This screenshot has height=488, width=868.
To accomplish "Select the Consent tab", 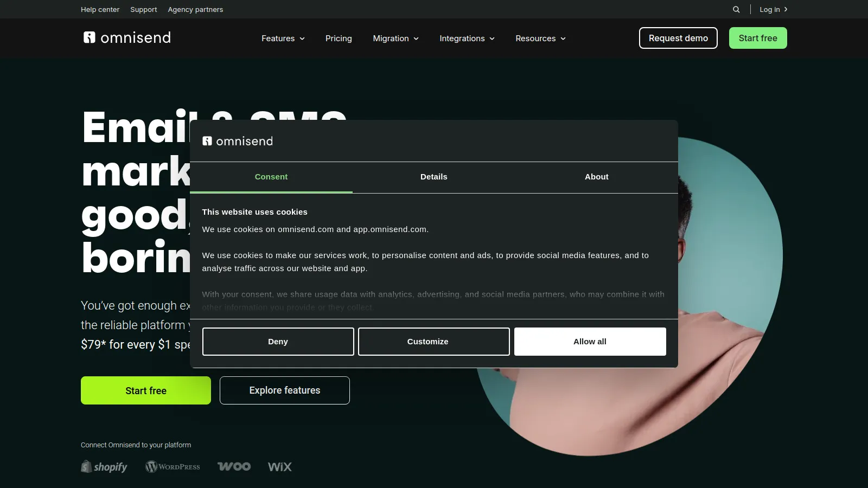I will [271, 177].
